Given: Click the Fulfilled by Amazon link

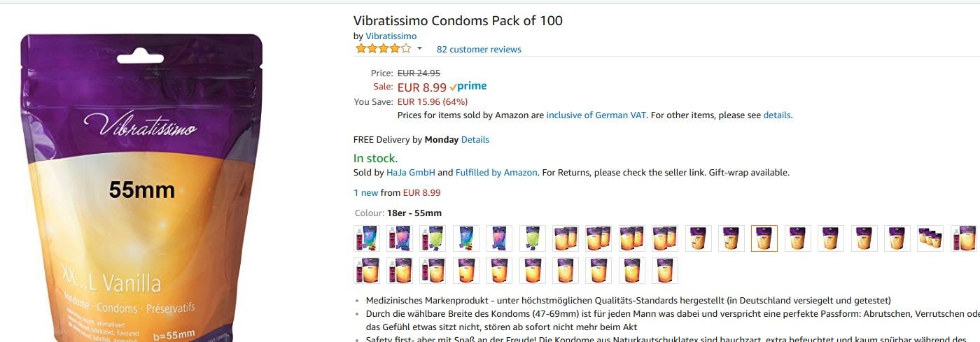Looking at the screenshot, I should (496, 173).
